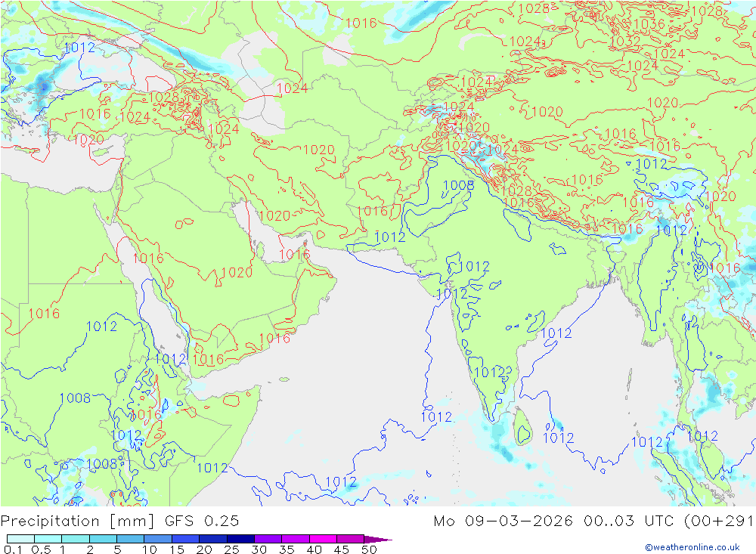The height and width of the screenshot is (554, 756).
Task: Click the '40' legend value
Action: [314, 549]
